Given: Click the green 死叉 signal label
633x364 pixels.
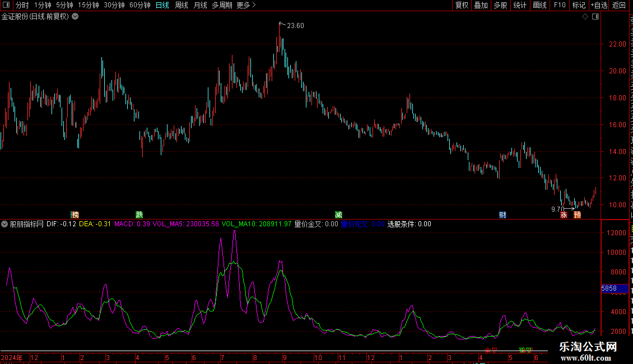Looking at the screenshot, I should [525, 350].
